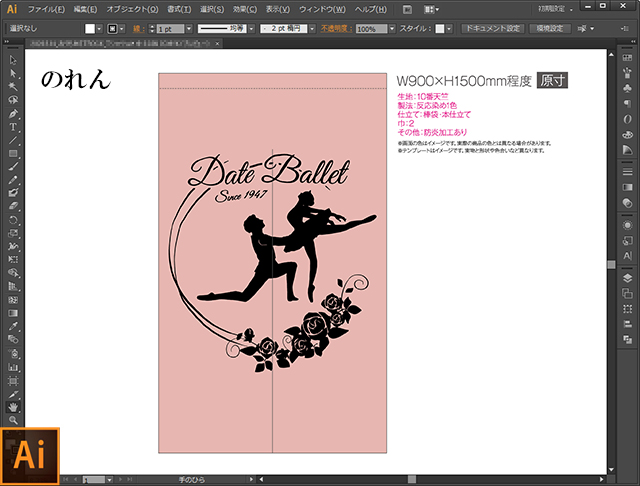Viewport: 640px width, 486px height.
Task: Open the ファイル(F) menu
Action: point(46,9)
